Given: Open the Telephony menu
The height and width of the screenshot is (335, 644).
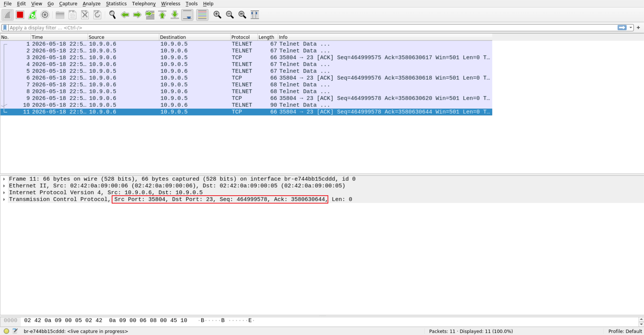Looking at the screenshot, I should tap(144, 4).
